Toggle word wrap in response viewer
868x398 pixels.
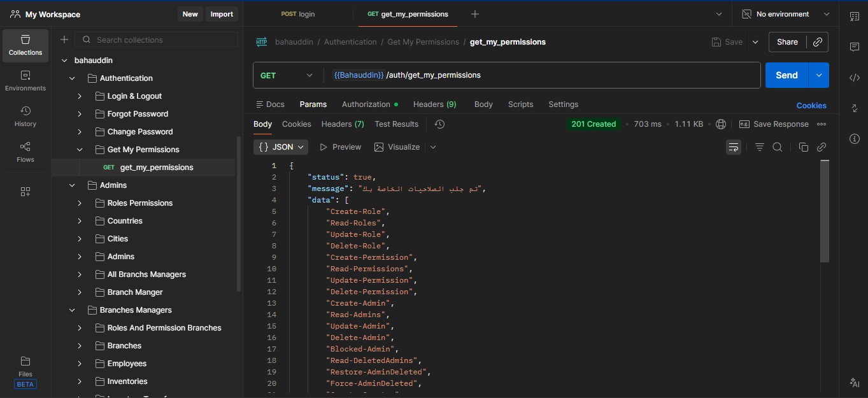tap(734, 147)
